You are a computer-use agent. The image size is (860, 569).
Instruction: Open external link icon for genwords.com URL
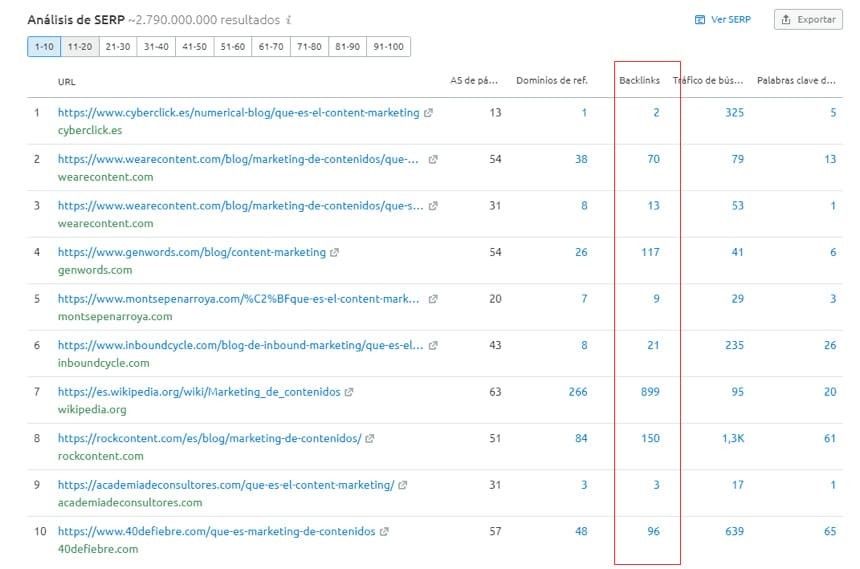click(x=334, y=252)
